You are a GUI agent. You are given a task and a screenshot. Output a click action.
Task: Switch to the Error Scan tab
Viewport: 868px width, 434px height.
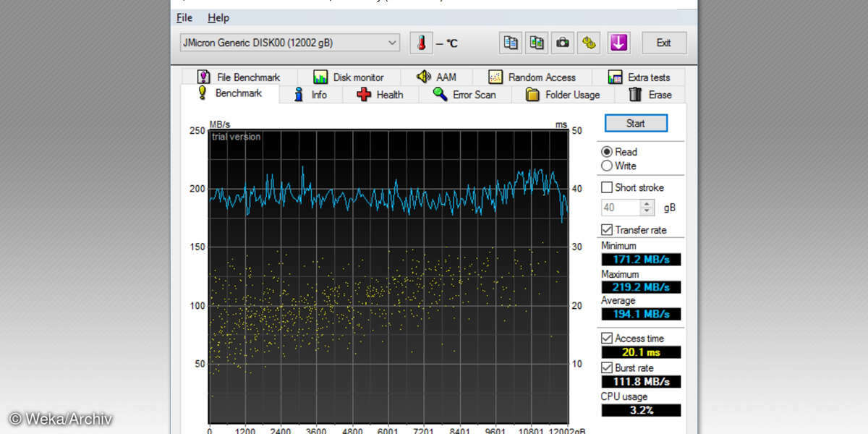coord(464,95)
